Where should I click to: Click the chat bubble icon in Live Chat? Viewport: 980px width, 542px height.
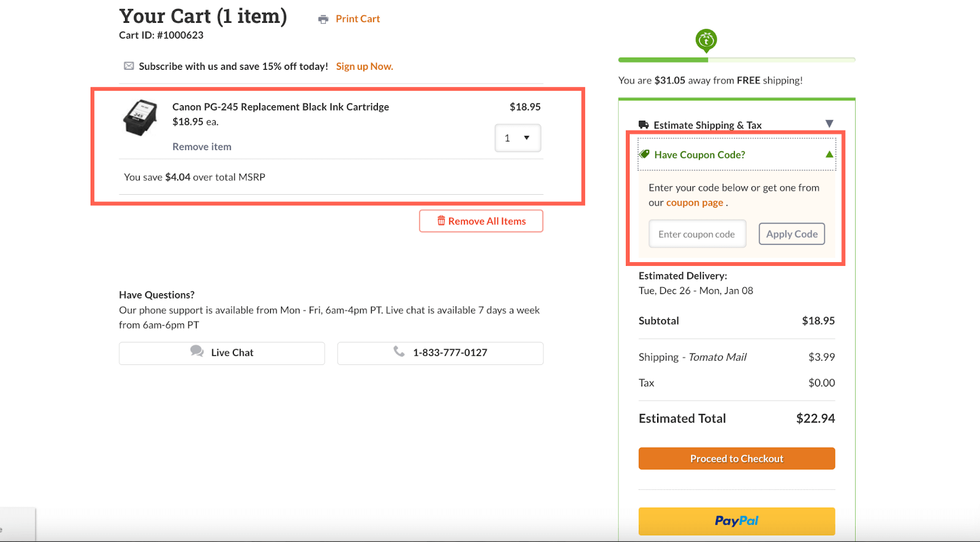[x=197, y=352]
